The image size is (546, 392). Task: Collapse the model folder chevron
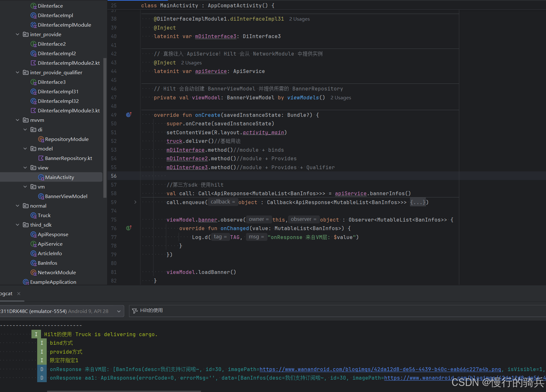(25, 149)
